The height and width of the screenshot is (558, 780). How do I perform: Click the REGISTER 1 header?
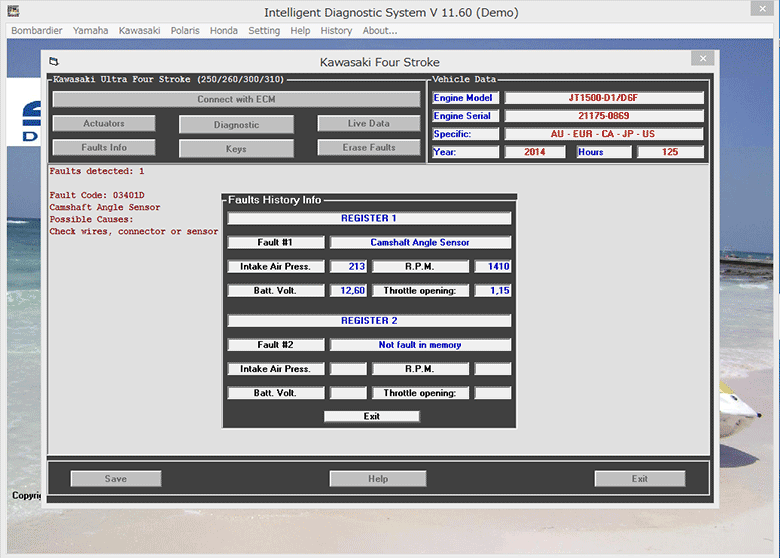click(369, 218)
